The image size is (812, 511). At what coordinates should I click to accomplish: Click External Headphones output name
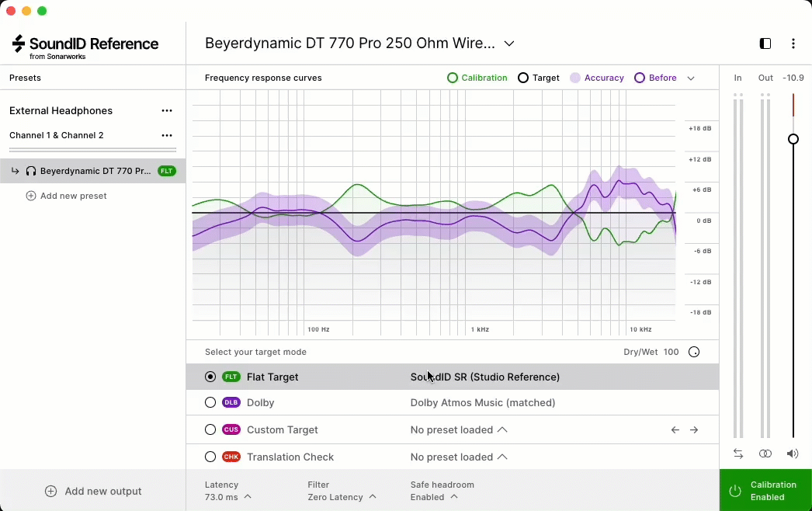pos(61,110)
